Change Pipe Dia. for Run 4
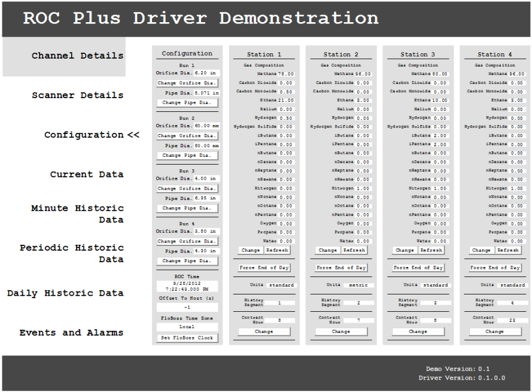The width and height of the screenshot is (532, 392). (187, 261)
